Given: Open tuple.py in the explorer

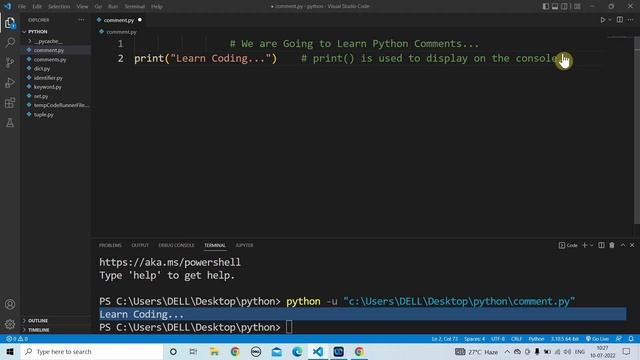Looking at the screenshot, I should 43,115.
